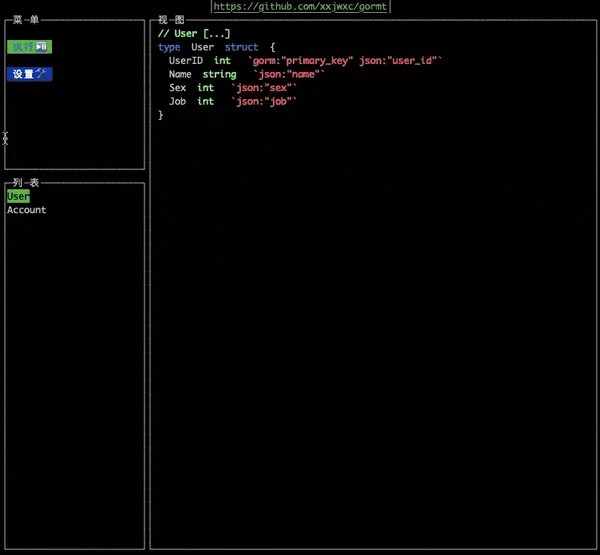Screen dimensions: 600x555
Task: Click the 'string' type of Name field
Action: 219,74
